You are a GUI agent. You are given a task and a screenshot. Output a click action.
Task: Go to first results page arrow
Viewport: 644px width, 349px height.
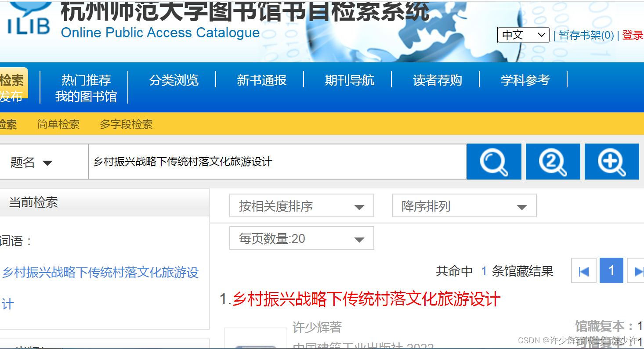583,271
